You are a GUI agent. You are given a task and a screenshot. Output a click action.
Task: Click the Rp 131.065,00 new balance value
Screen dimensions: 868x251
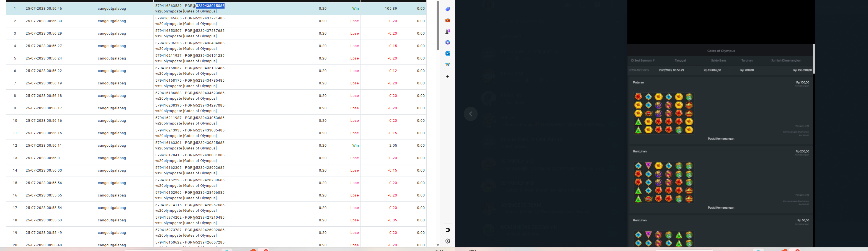click(712, 70)
